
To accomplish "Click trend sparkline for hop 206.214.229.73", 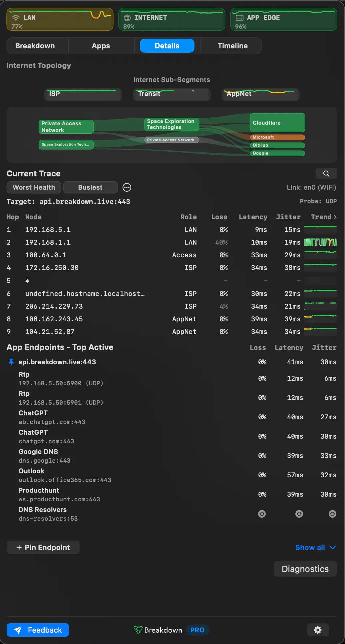I will [320, 306].
